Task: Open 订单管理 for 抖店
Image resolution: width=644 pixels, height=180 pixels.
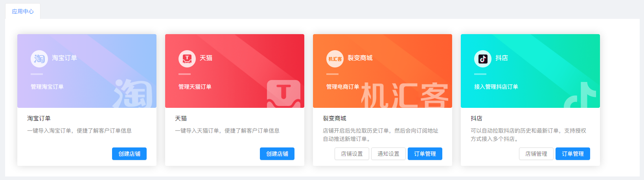Action: pyautogui.click(x=573, y=154)
